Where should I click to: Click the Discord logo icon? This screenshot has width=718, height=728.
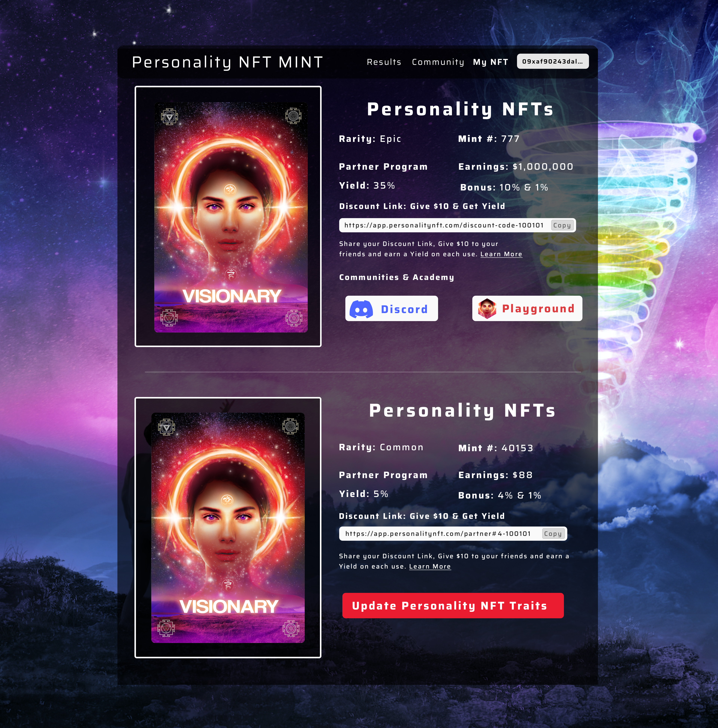[x=361, y=309]
